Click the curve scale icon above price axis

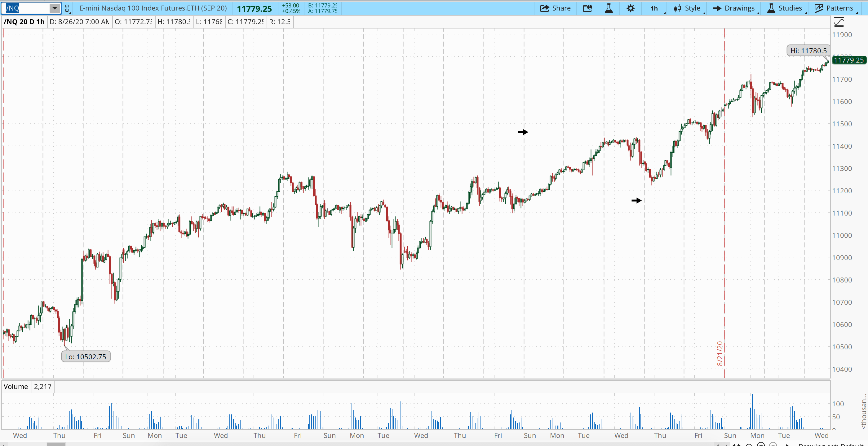839,22
